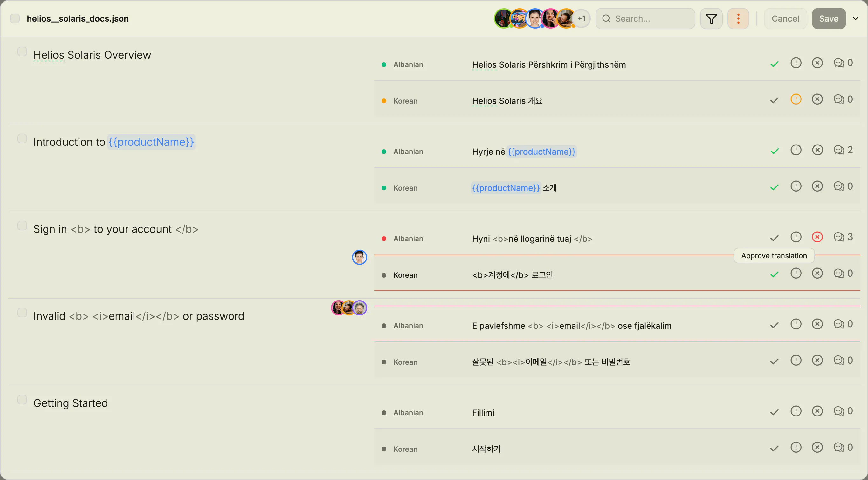This screenshot has height=480, width=868.
Task: Edit Albanian text 'Helios Solaris Përshkrim i Përgjithshëm'
Action: click(x=549, y=64)
